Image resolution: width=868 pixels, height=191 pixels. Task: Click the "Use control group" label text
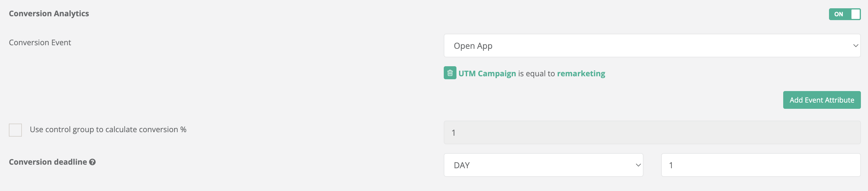point(108,130)
